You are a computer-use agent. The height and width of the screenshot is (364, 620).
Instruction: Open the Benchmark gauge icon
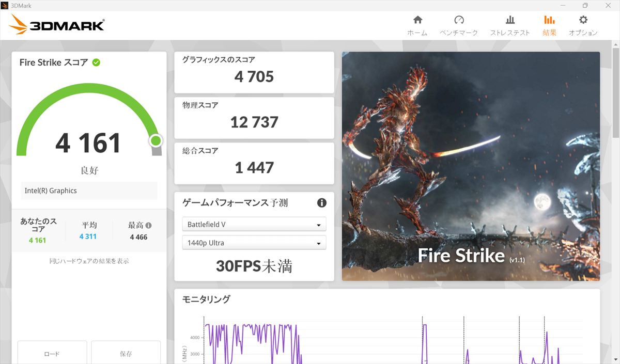coord(459,20)
